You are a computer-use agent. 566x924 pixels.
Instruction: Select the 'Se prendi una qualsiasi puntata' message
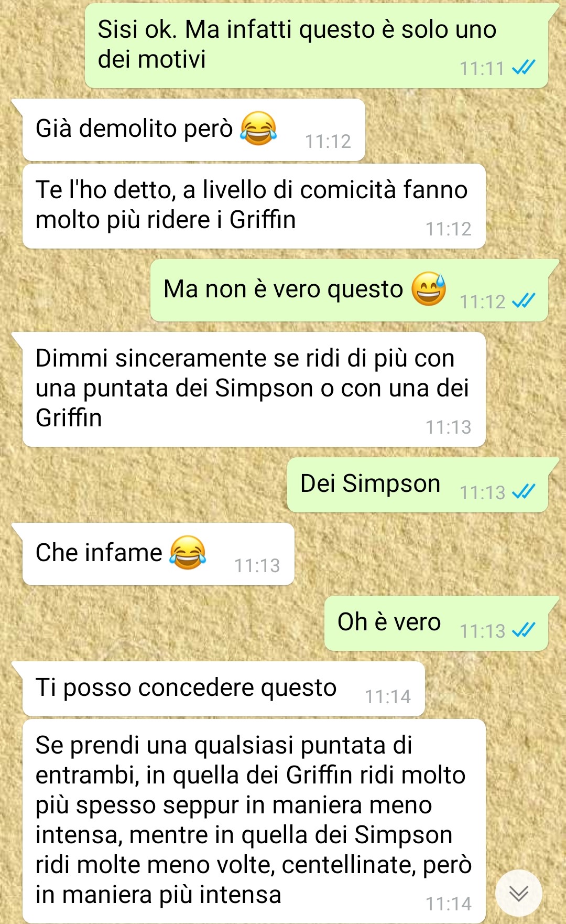coord(254,821)
